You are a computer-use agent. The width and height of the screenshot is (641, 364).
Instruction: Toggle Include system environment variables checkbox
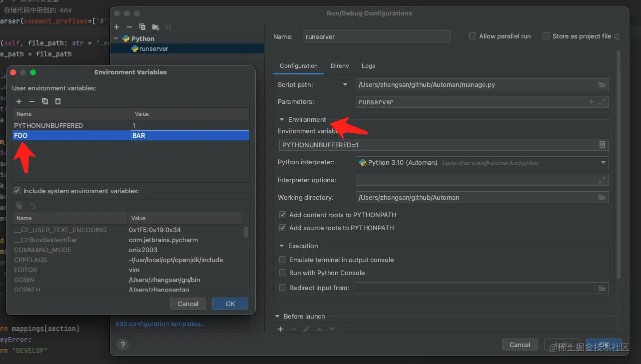(17, 191)
